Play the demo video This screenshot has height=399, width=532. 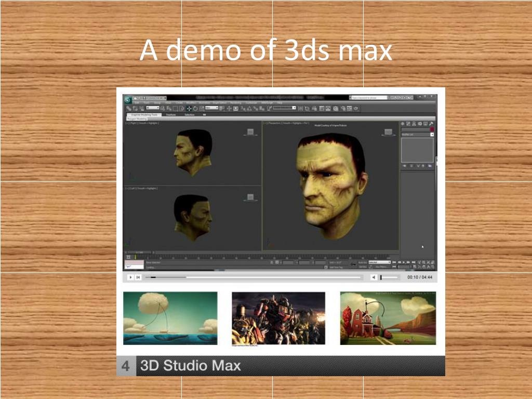[130, 277]
